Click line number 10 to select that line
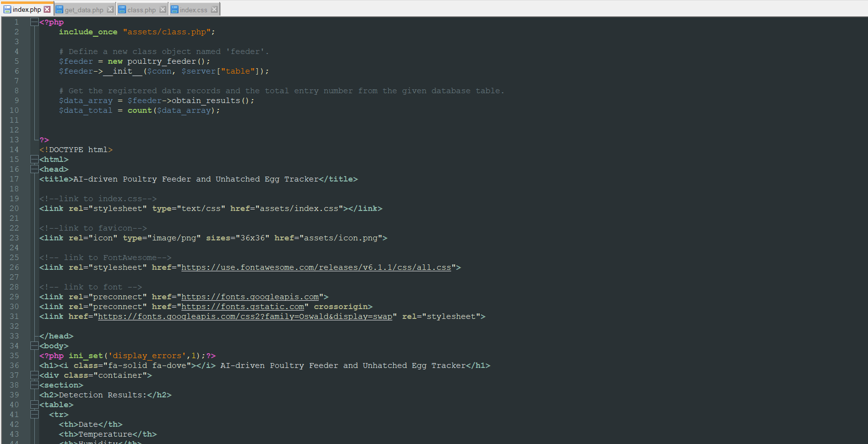868x444 pixels. [x=14, y=110]
